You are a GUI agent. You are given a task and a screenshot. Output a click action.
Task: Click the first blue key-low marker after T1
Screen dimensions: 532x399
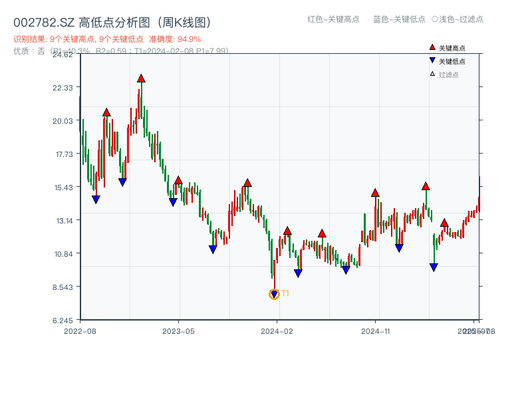pos(298,273)
